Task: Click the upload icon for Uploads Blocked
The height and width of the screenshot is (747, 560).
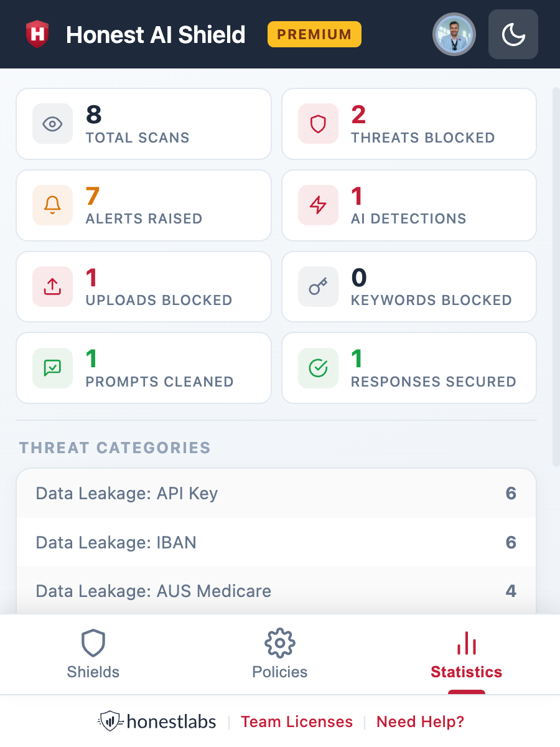Action: click(x=52, y=286)
